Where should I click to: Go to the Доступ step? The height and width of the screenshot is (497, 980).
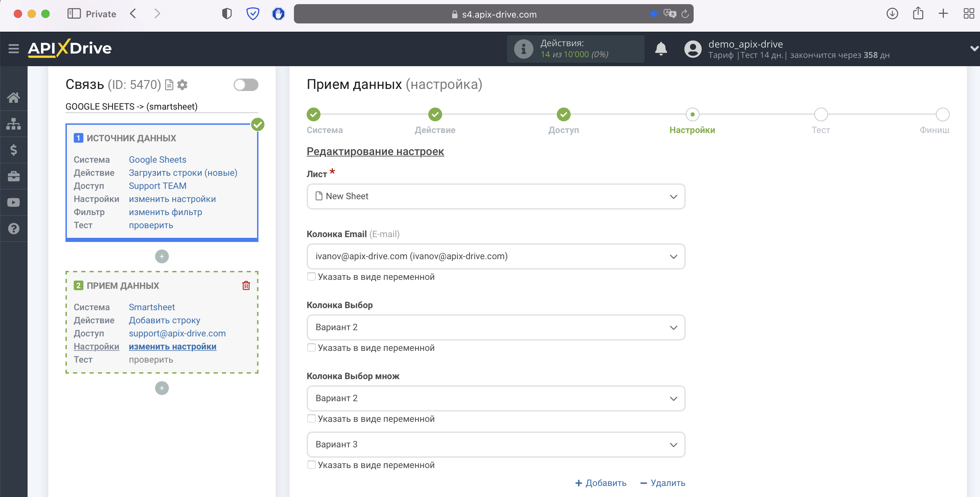tap(563, 114)
